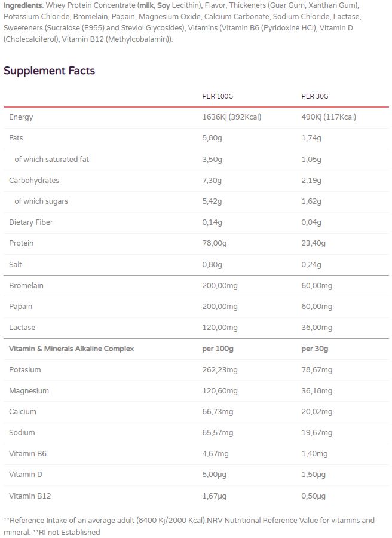This screenshot has height=538, width=392.
Task: Click "of which saturated fat" row label
Action: (x=52, y=160)
